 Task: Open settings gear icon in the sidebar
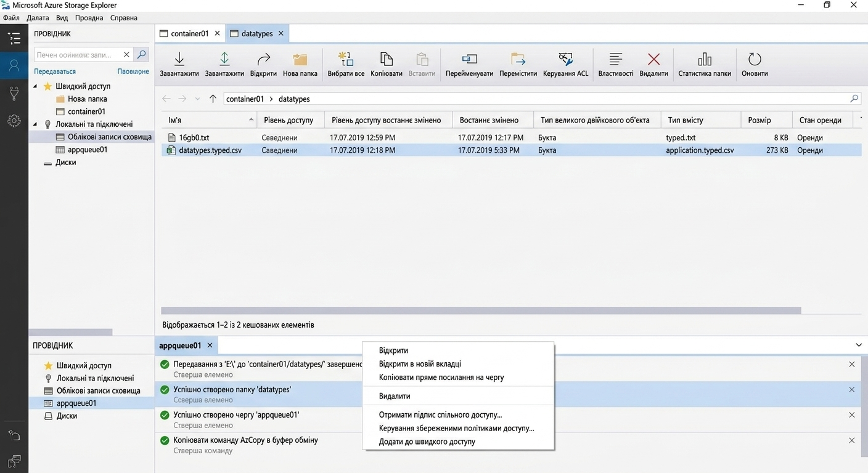[14, 121]
